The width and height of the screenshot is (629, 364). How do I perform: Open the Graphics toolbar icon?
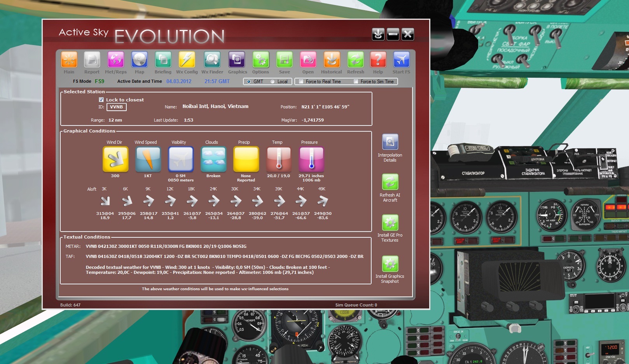(x=237, y=60)
